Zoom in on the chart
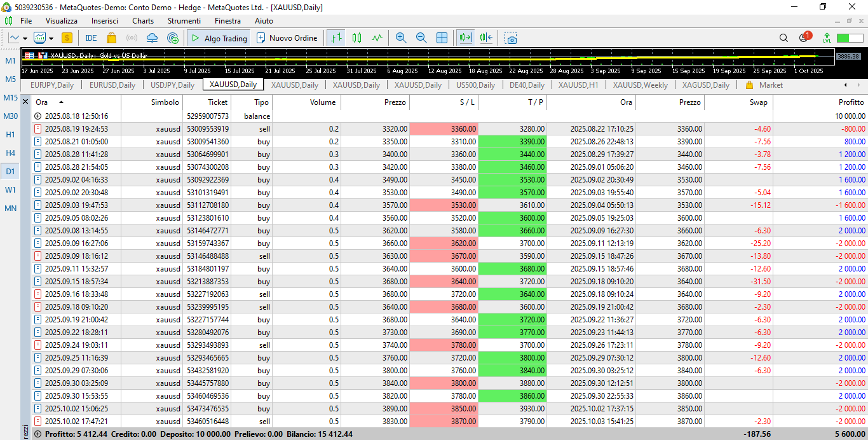Screen dimensions: 868x440 [x=401, y=38]
